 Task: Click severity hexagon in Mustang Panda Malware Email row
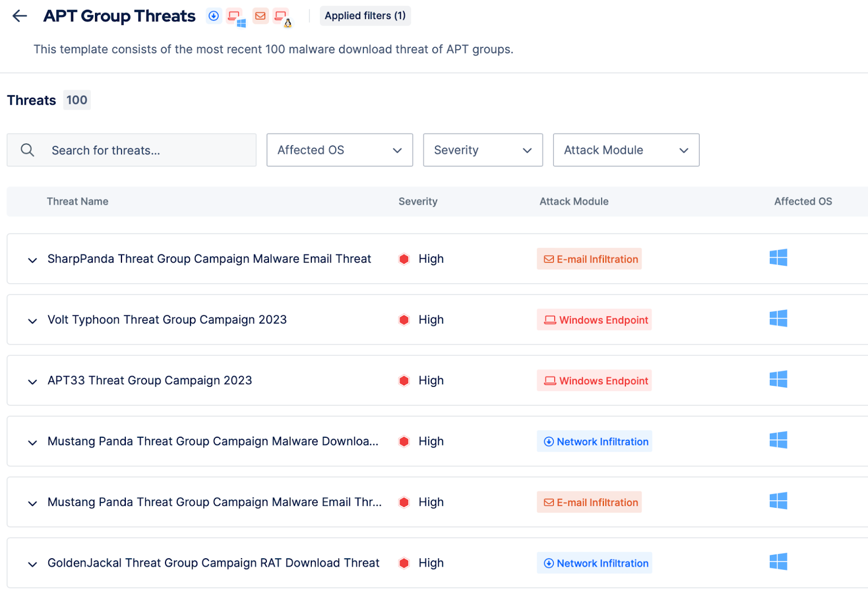coord(404,502)
